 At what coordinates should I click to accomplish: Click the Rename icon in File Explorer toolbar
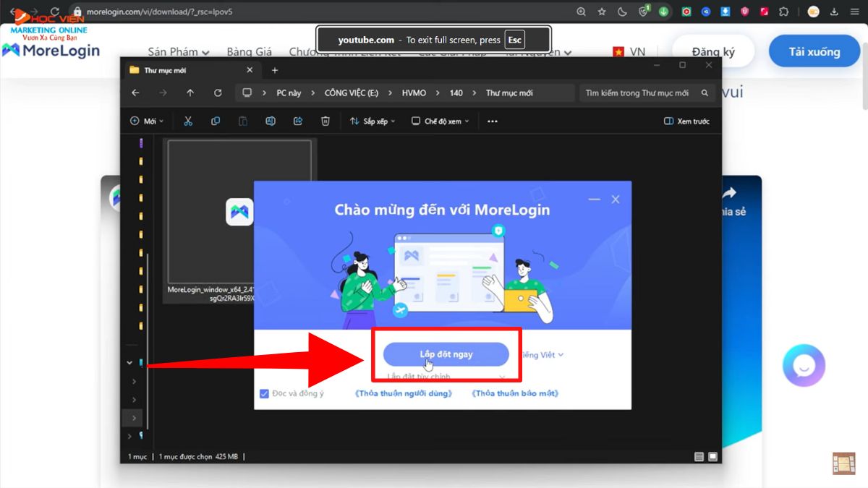[x=271, y=121]
